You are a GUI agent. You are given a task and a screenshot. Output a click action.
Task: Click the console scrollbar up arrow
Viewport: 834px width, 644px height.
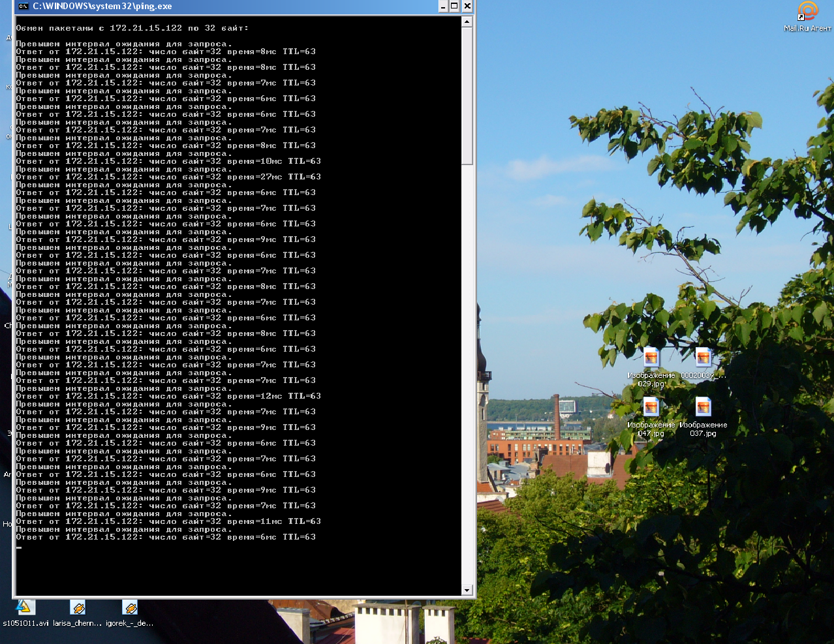(467, 22)
